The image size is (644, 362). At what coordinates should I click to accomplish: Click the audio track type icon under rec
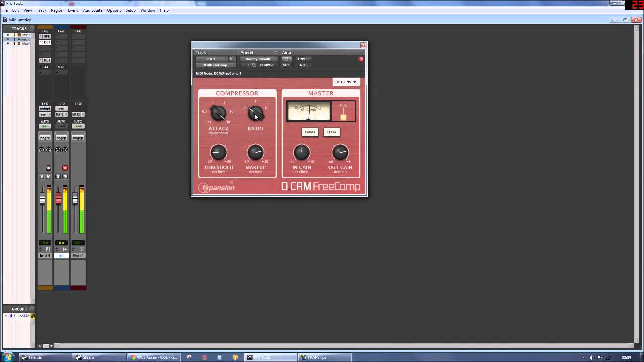pos(65,249)
